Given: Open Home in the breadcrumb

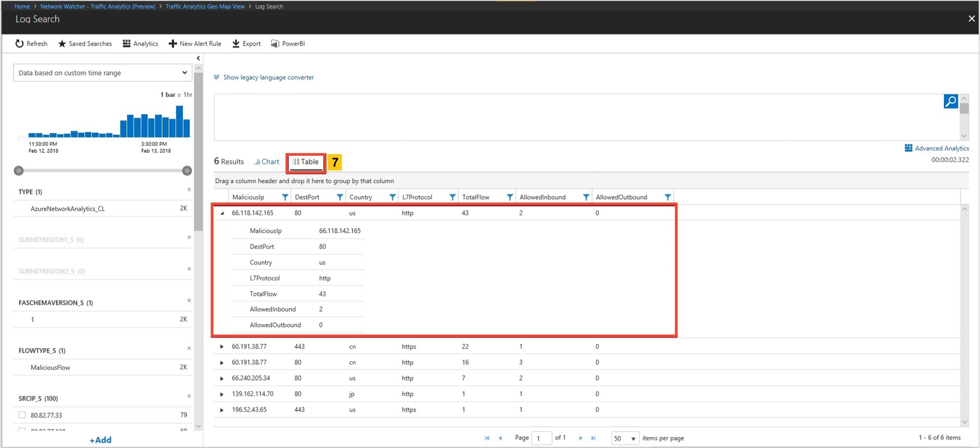Looking at the screenshot, I should click(x=22, y=6).
